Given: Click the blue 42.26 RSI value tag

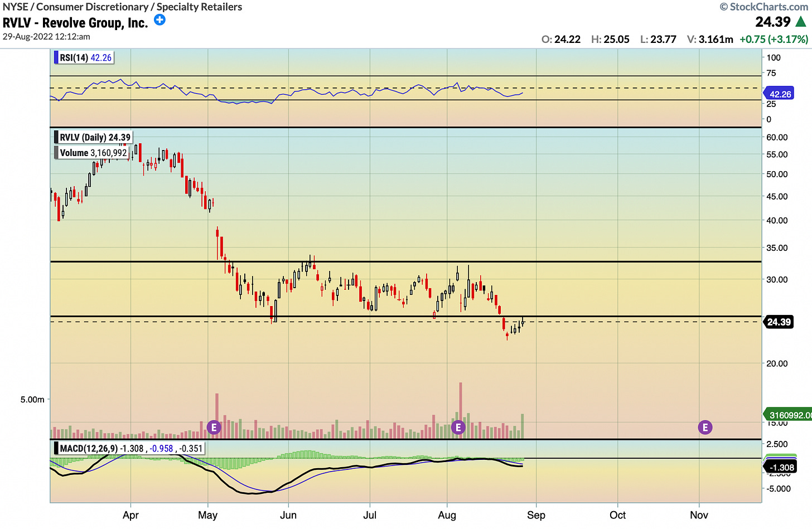Looking at the screenshot, I should pyautogui.click(x=779, y=94).
